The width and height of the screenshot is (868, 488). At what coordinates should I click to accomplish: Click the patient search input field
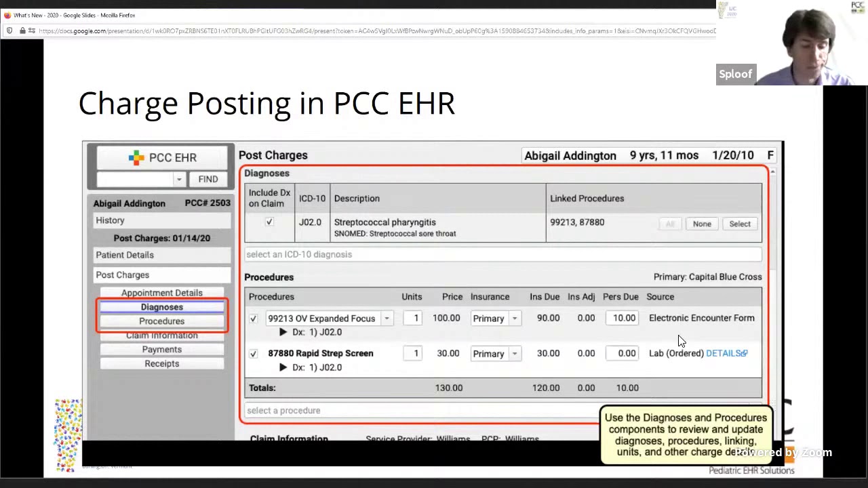(135, 180)
